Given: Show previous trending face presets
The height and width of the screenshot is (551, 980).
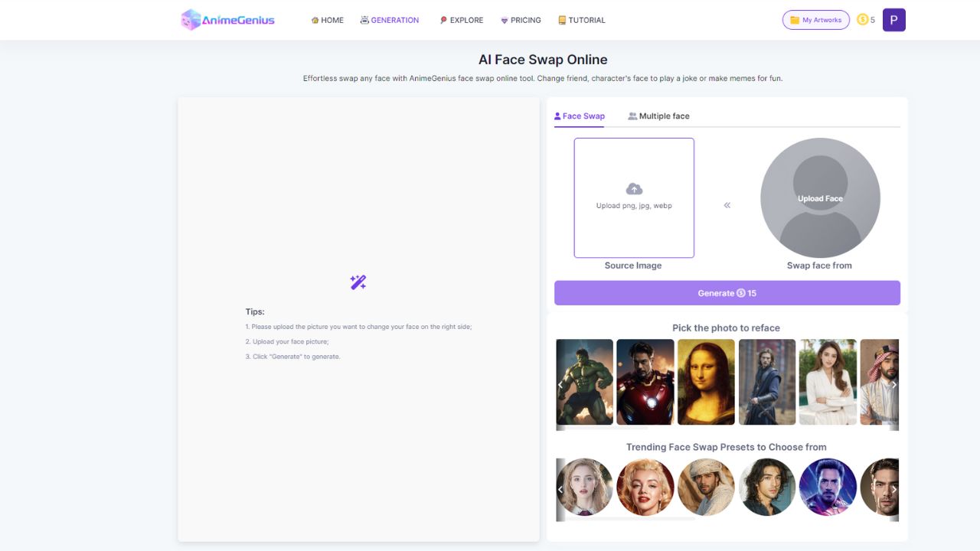Looking at the screenshot, I should pyautogui.click(x=560, y=489).
